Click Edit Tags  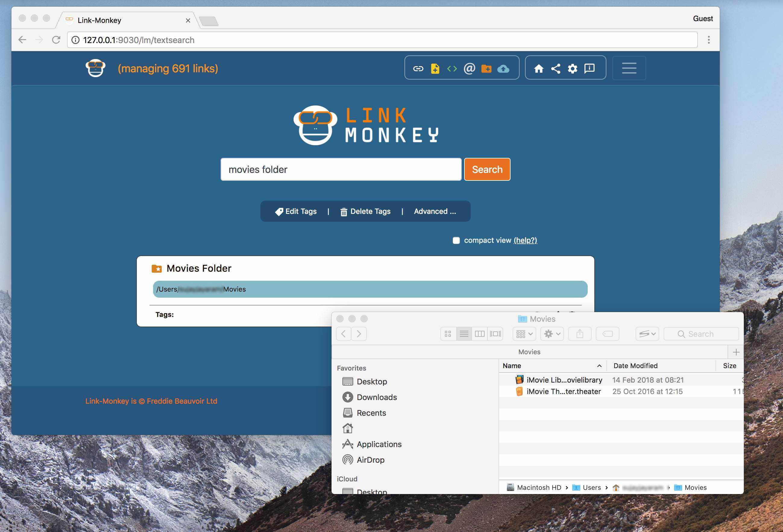pos(296,211)
